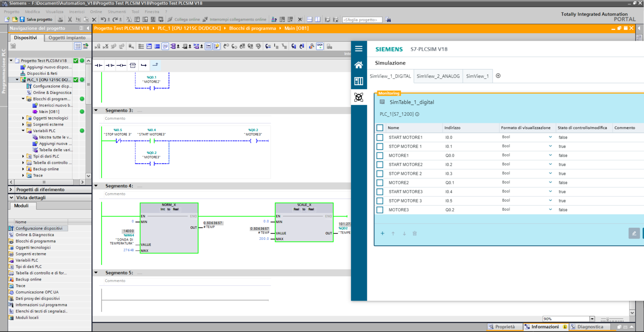Insert an empty box instruction

[x=132, y=65]
